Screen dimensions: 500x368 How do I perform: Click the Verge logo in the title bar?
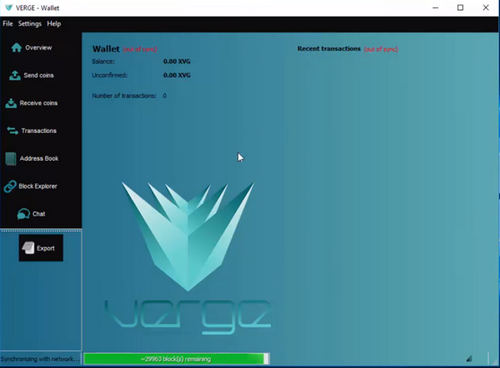click(9, 8)
